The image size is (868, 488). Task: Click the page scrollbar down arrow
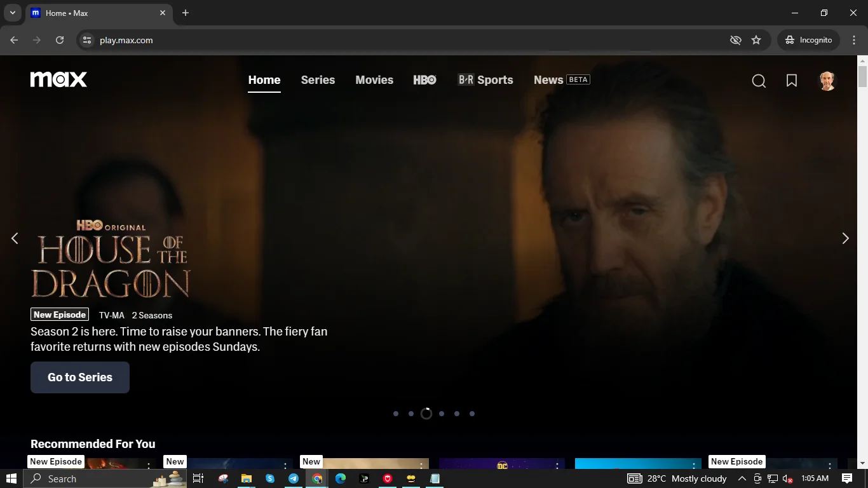pyautogui.click(x=862, y=464)
